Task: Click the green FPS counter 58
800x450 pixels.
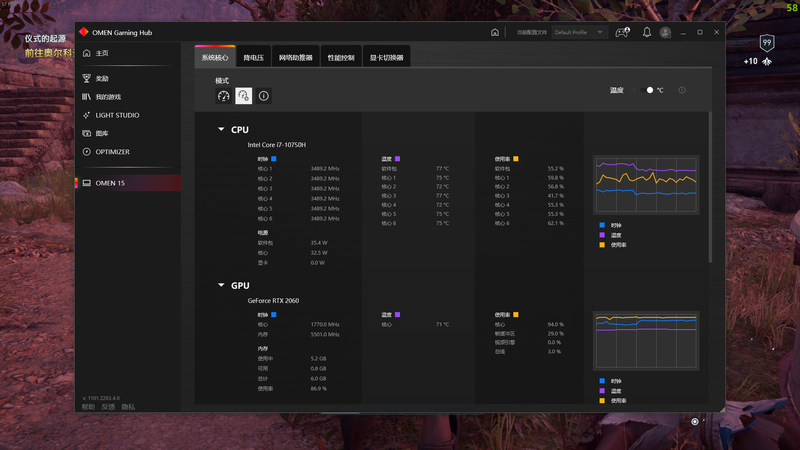Action: pos(792,7)
